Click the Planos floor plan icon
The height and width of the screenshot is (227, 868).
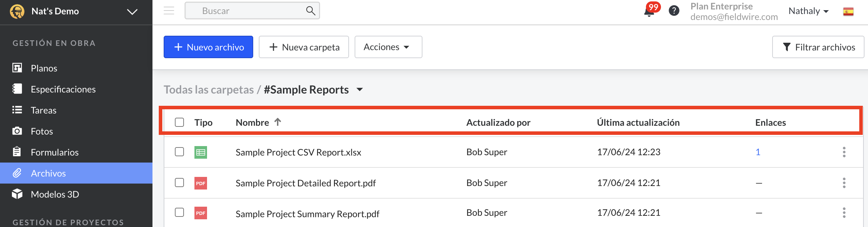[x=17, y=68]
